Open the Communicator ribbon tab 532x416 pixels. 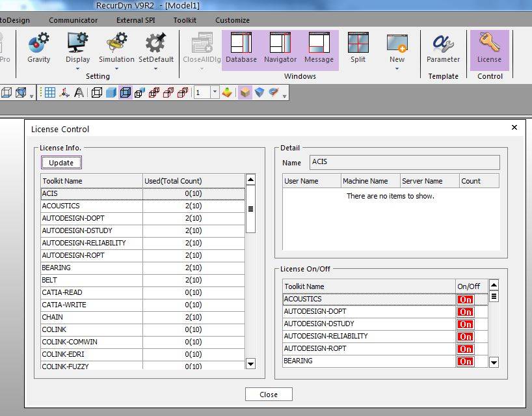click(x=73, y=20)
